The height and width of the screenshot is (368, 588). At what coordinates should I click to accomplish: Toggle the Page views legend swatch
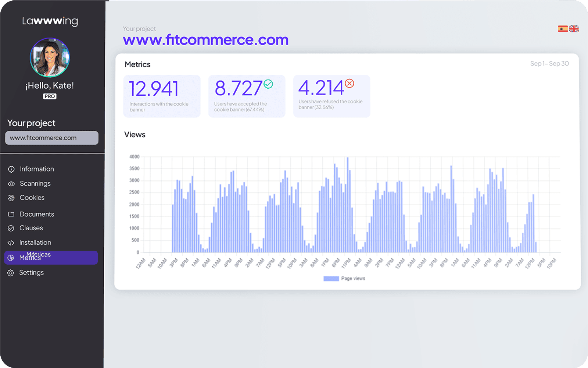pyautogui.click(x=331, y=279)
